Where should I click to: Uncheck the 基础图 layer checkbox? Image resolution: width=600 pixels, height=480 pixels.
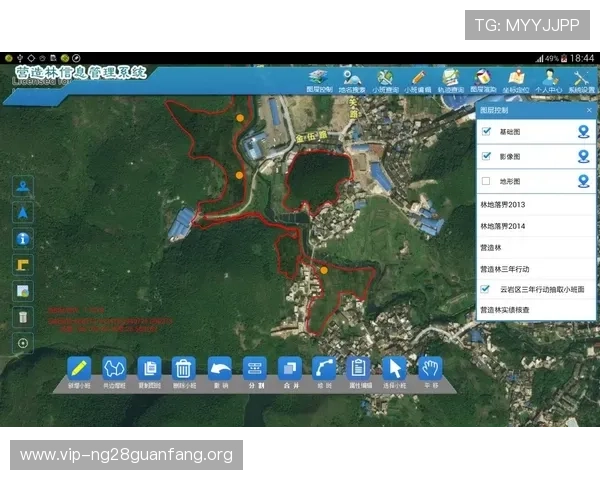click(486, 131)
